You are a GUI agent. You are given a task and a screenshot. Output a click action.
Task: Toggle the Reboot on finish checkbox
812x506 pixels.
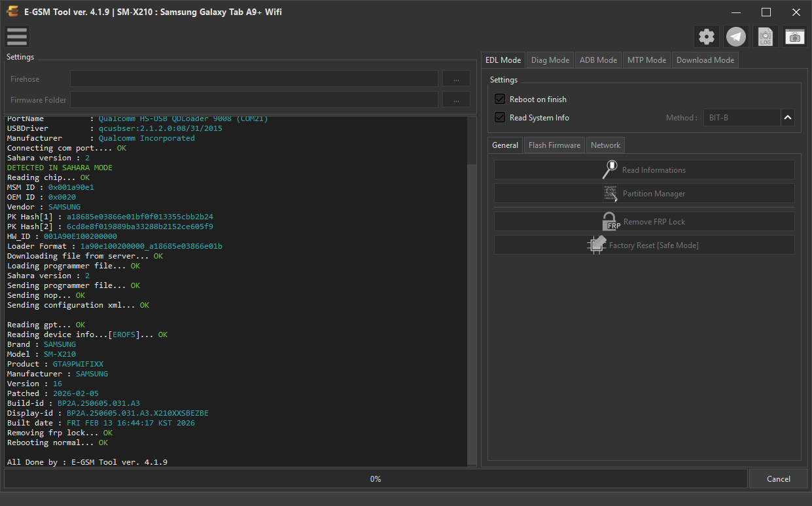500,99
